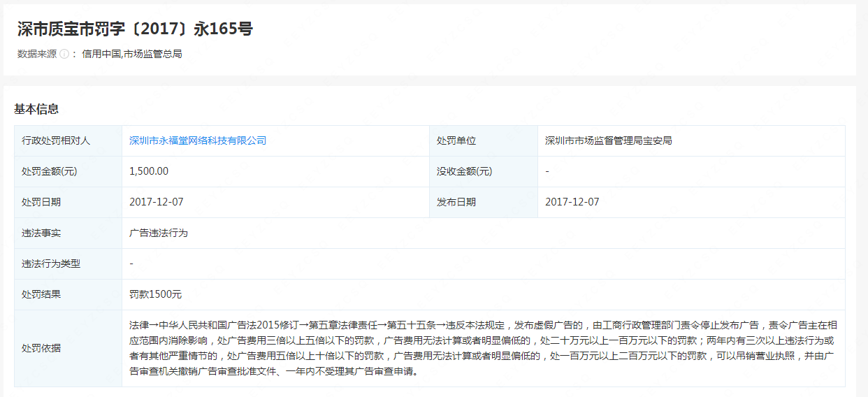Click the legal basis paragraph starting 法律→中华人民共和国广告法
Viewport: 868px width, 397px height.
483,348
